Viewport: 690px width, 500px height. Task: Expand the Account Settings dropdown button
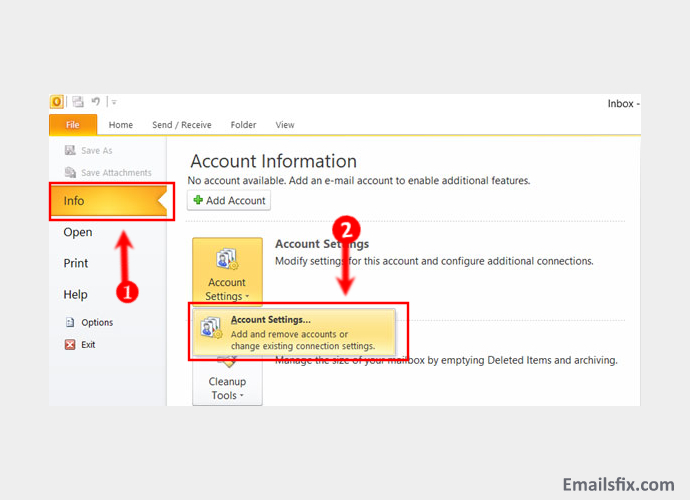tap(227, 271)
